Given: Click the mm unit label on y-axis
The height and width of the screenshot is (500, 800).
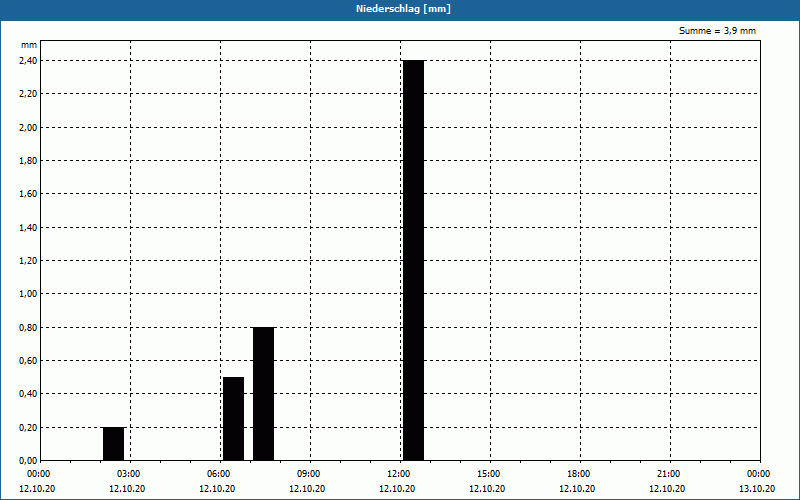Looking at the screenshot, I should 29,45.
